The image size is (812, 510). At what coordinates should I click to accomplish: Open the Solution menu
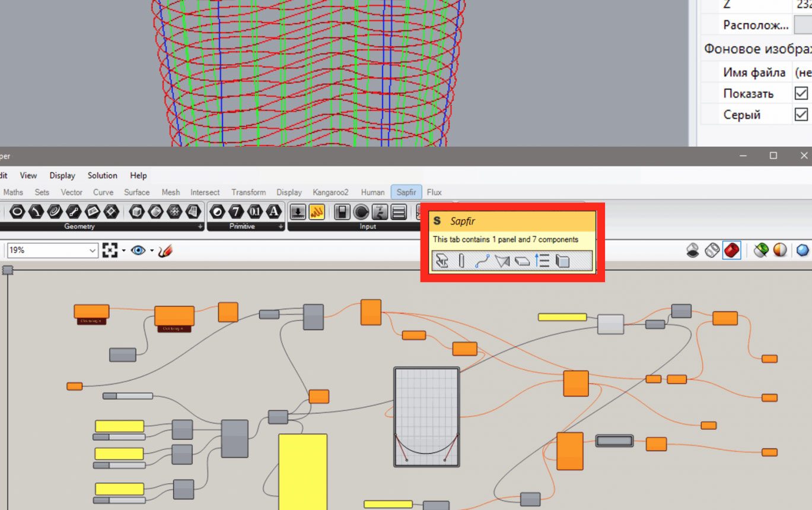pyautogui.click(x=102, y=176)
